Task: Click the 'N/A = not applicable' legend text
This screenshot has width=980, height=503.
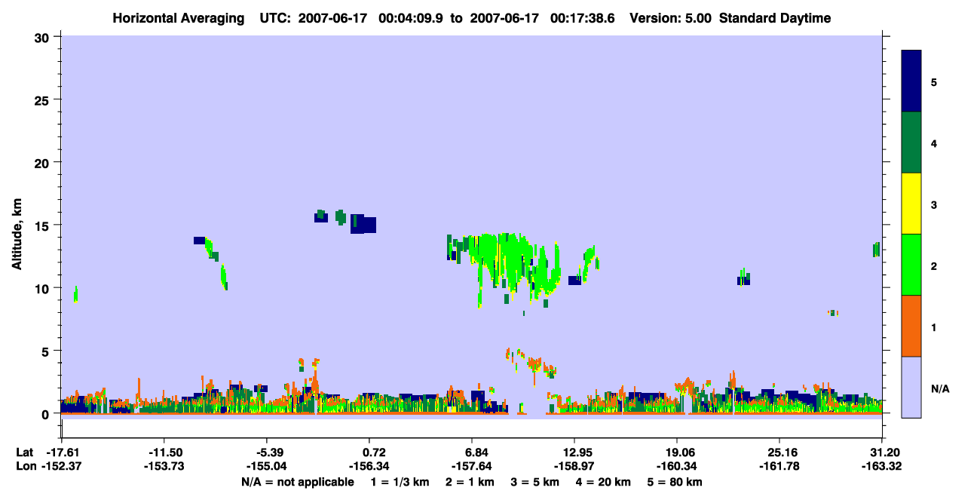Action: tap(298, 482)
